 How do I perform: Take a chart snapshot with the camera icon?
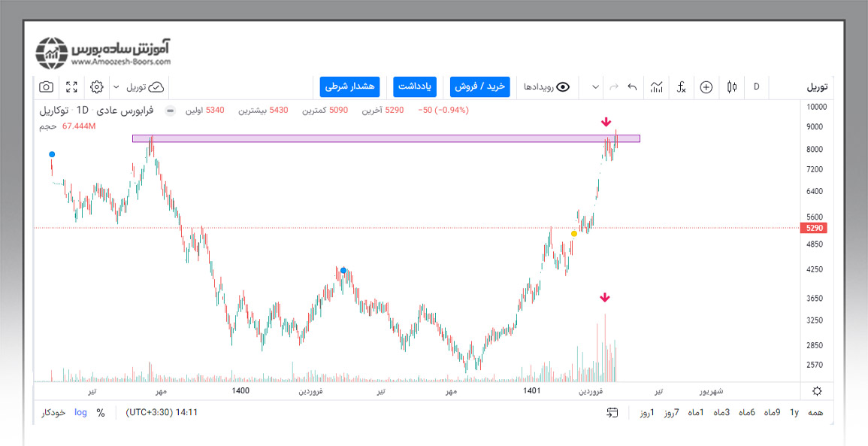[x=47, y=87]
